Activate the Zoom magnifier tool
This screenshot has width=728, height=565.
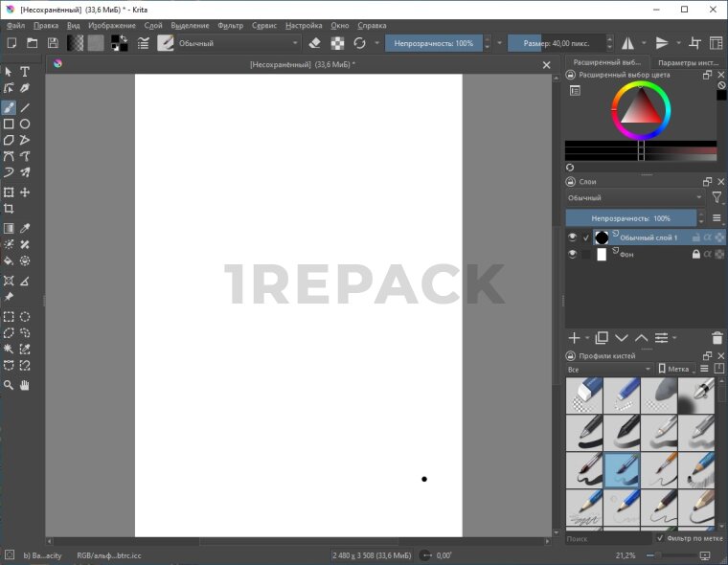click(x=9, y=385)
